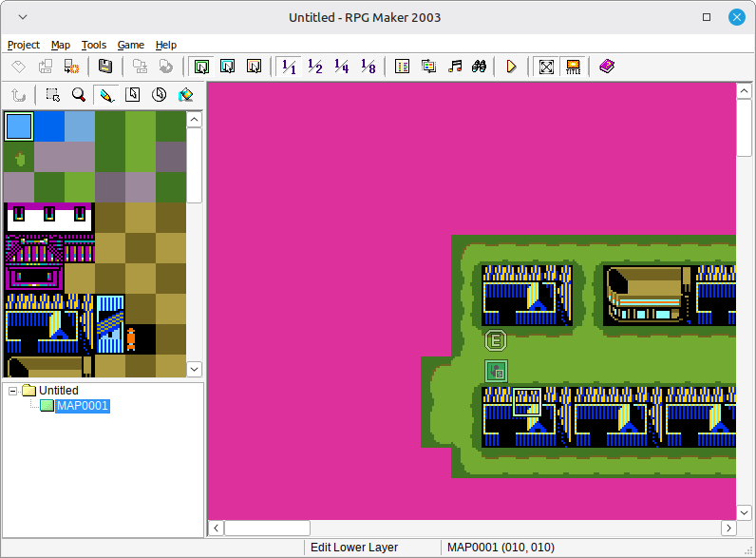Pick the orange figure tile in palette
This screenshot has width=756, height=558.
click(x=131, y=339)
